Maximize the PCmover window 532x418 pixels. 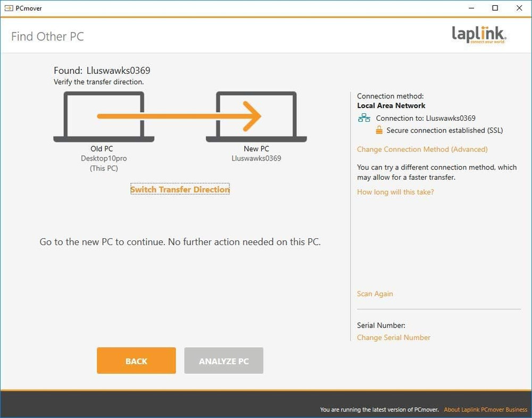coord(495,8)
